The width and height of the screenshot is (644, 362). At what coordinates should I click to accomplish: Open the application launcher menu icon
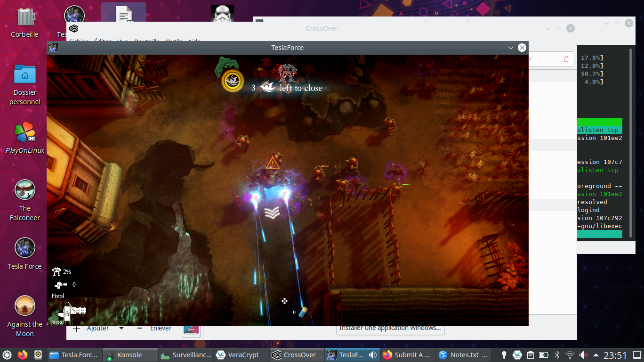coord(8,355)
